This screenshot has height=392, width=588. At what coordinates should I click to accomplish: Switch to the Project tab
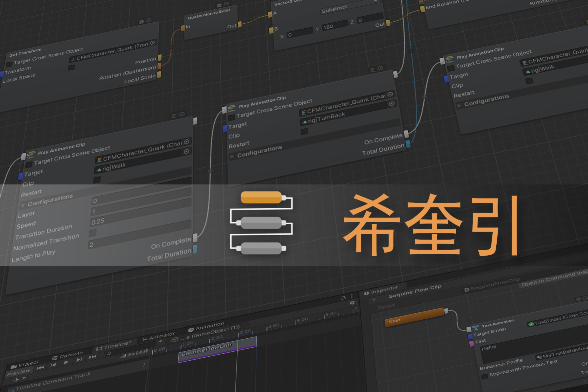click(25, 365)
